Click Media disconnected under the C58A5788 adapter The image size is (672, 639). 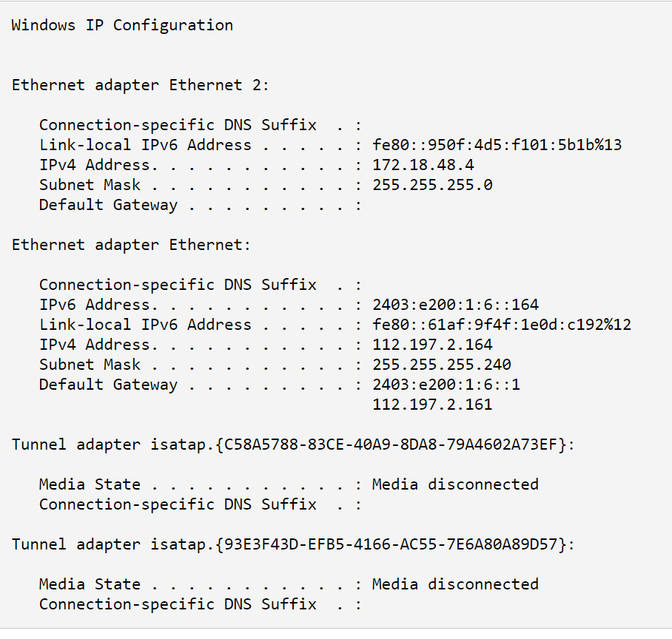point(455,484)
